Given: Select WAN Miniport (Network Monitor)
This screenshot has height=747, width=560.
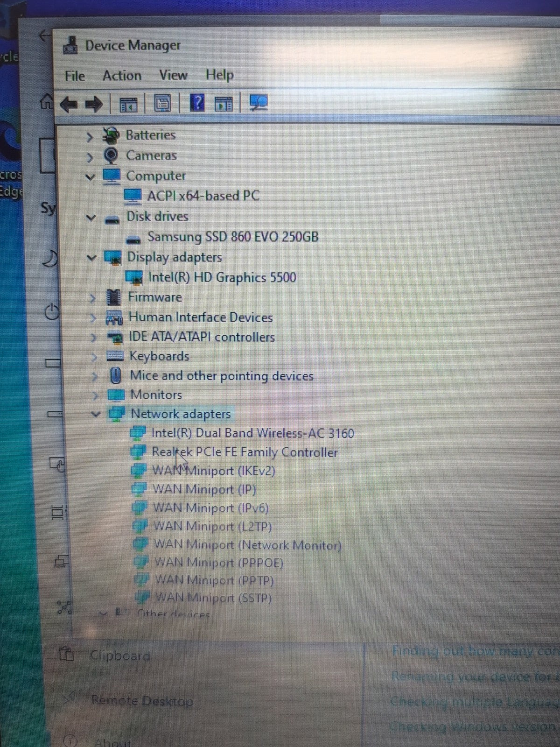Looking at the screenshot, I should (x=247, y=544).
